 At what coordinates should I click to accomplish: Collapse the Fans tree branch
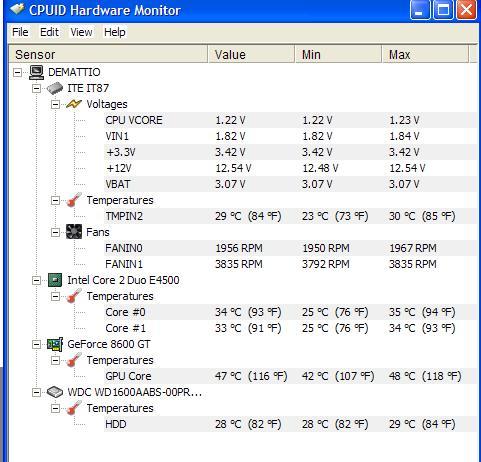tap(55, 232)
